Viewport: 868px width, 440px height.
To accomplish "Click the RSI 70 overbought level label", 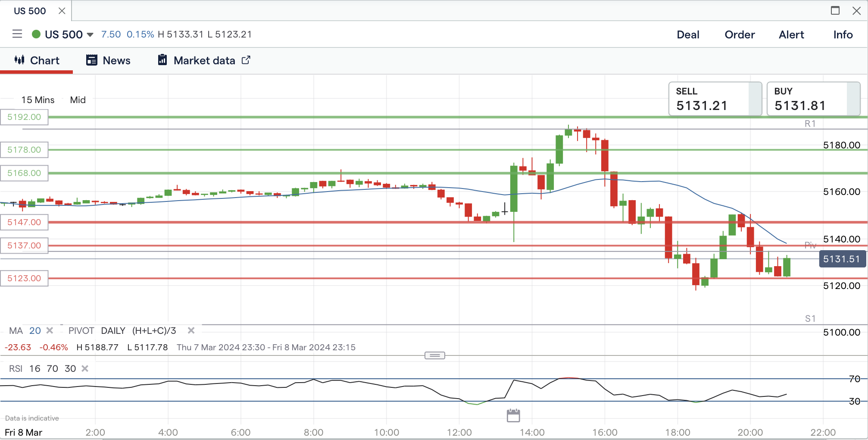I will [854, 379].
